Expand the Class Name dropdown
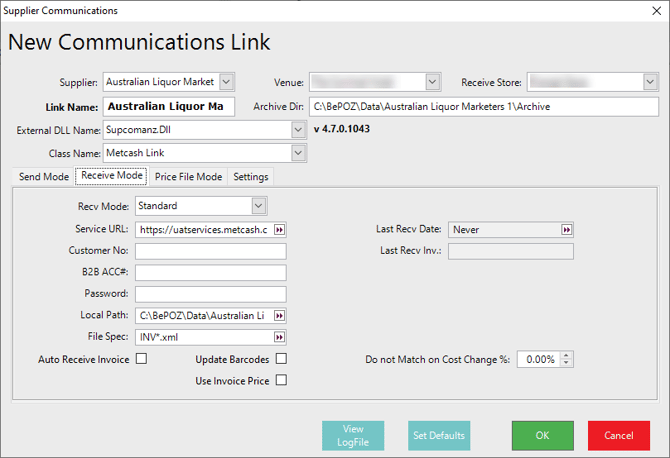Screen dimensions: 670x458 297,153
